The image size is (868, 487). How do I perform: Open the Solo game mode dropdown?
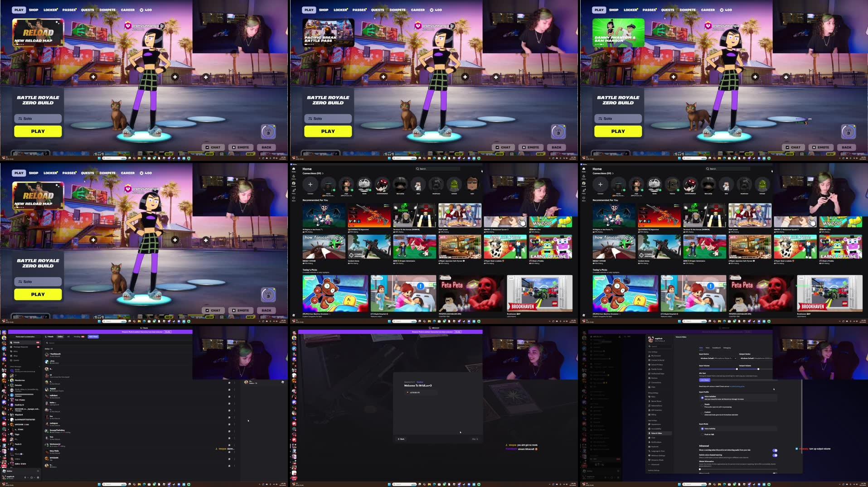pos(38,118)
